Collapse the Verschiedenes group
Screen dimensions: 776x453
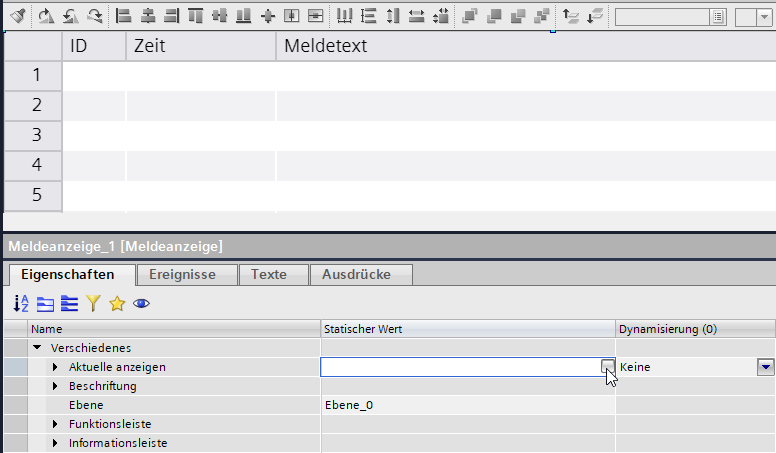point(37,348)
